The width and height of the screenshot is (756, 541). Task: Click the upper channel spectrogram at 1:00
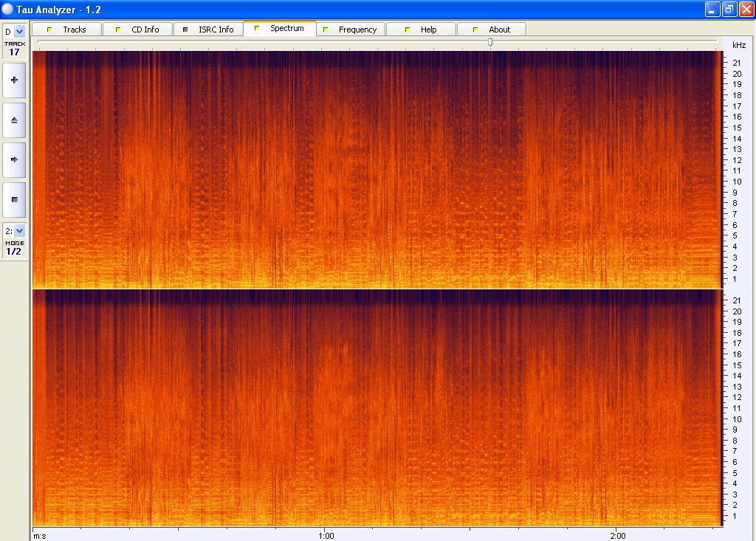click(x=324, y=170)
